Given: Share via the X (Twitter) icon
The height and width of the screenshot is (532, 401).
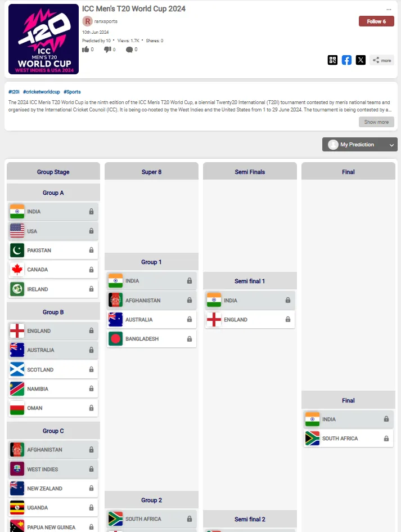Looking at the screenshot, I should pos(361,60).
